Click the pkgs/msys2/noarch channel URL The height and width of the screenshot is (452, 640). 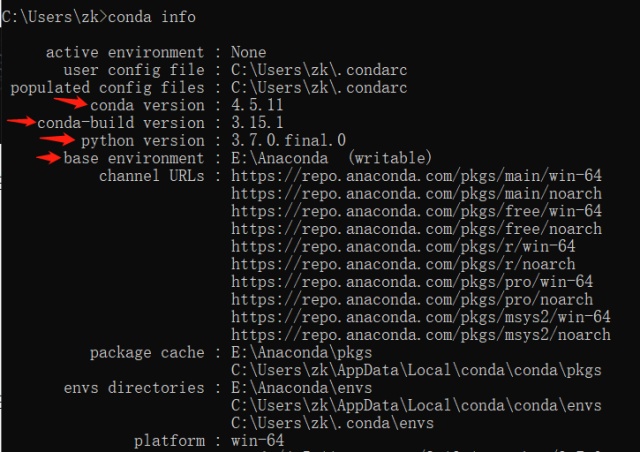pos(421,335)
